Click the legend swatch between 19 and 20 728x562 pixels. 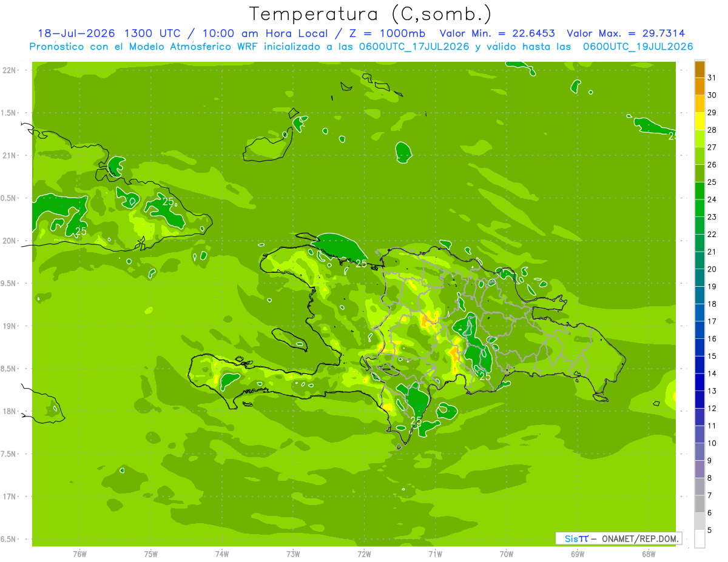pos(699,278)
